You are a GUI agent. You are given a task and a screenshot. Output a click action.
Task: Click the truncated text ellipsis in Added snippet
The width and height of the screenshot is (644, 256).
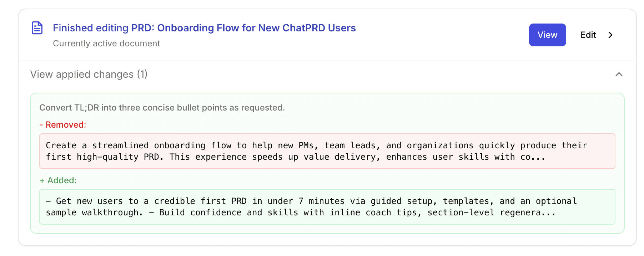pos(548,213)
